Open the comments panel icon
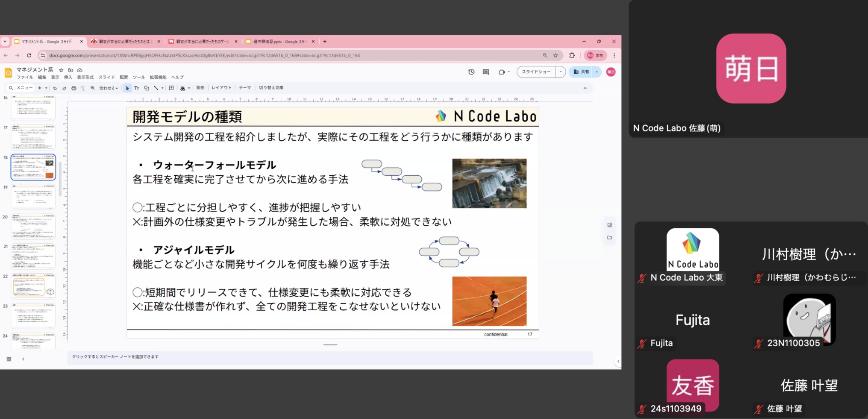868x419 pixels. click(486, 72)
